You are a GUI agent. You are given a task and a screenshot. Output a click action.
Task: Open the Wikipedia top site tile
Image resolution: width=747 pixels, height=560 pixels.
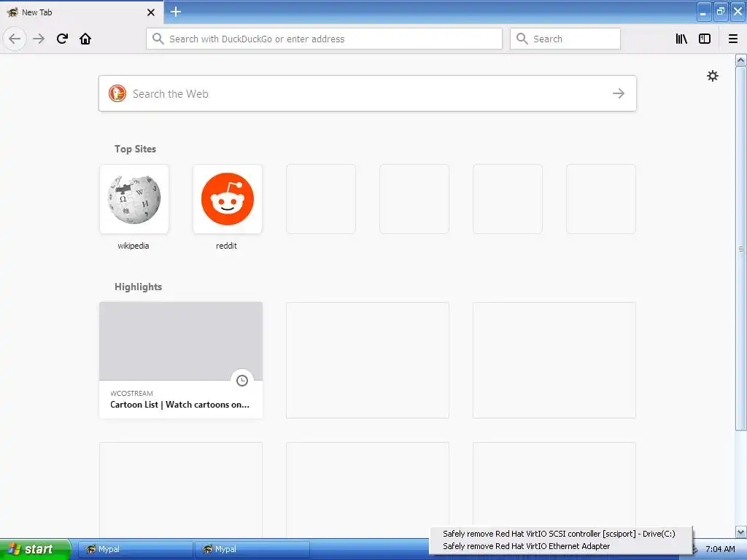(x=134, y=199)
